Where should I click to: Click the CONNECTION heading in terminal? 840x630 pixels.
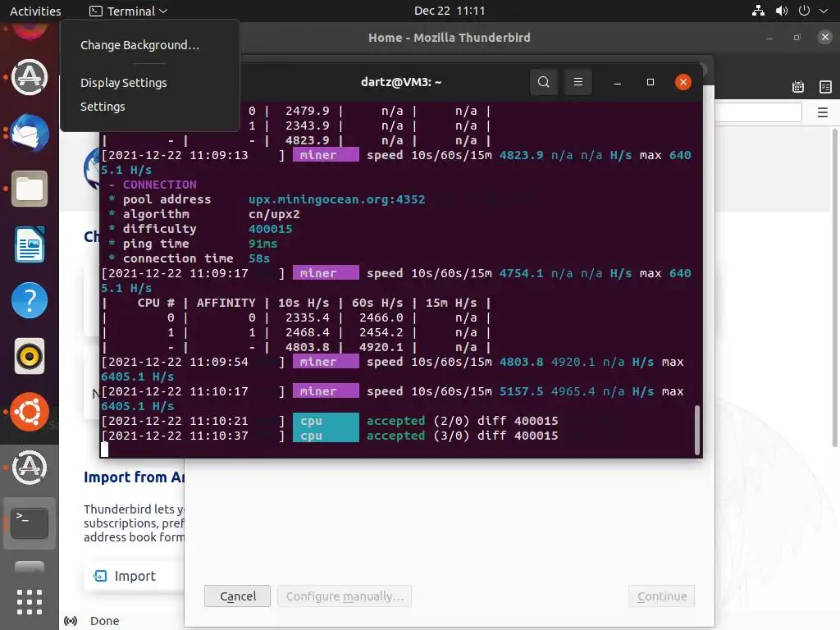click(x=159, y=185)
